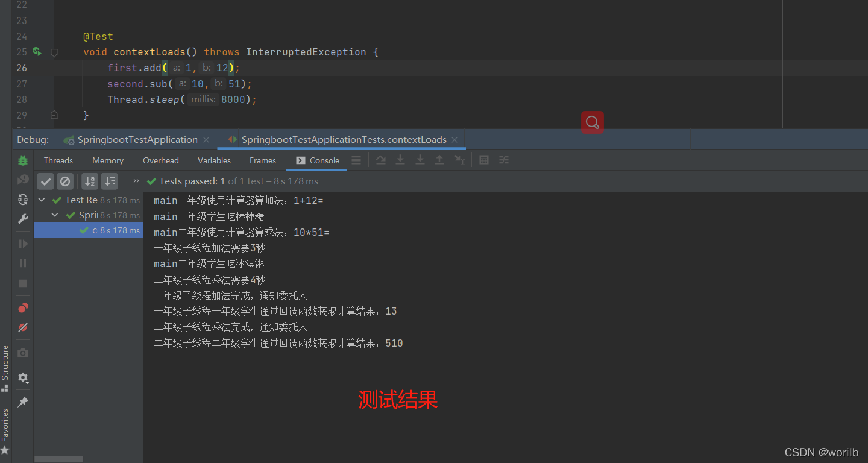Viewport: 868px width, 463px height.
Task: Click the Pin Tab icon
Action: pyautogui.click(x=23, y=402)
